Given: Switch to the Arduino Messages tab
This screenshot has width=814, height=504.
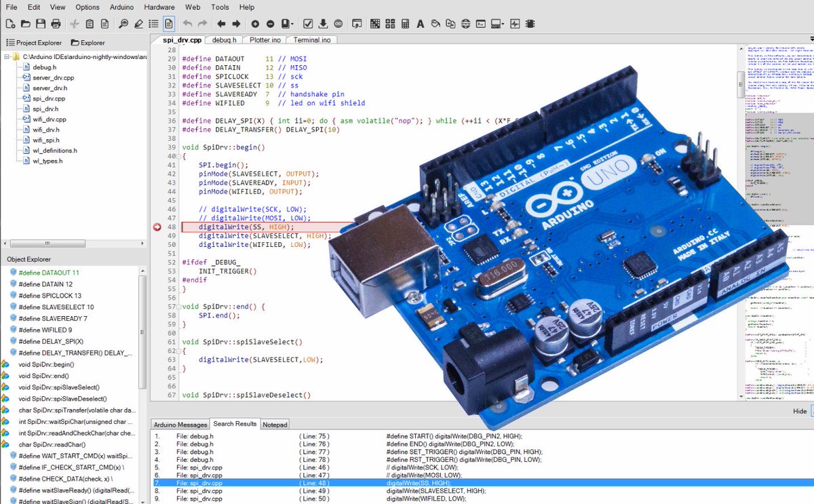Looking at the screenshot, I should tap(180, 425).
